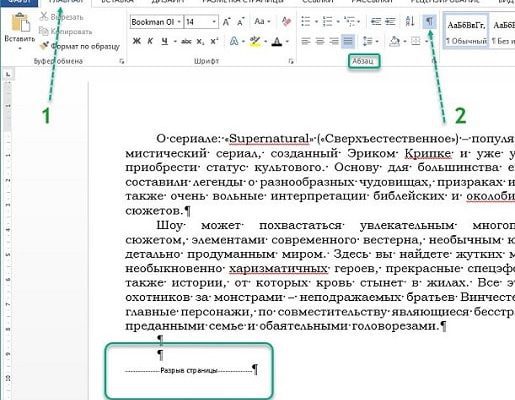The image size is (515, 400).
Task: Click the line spacing icon
Action: pyautogui.click(x=367, y=41)
